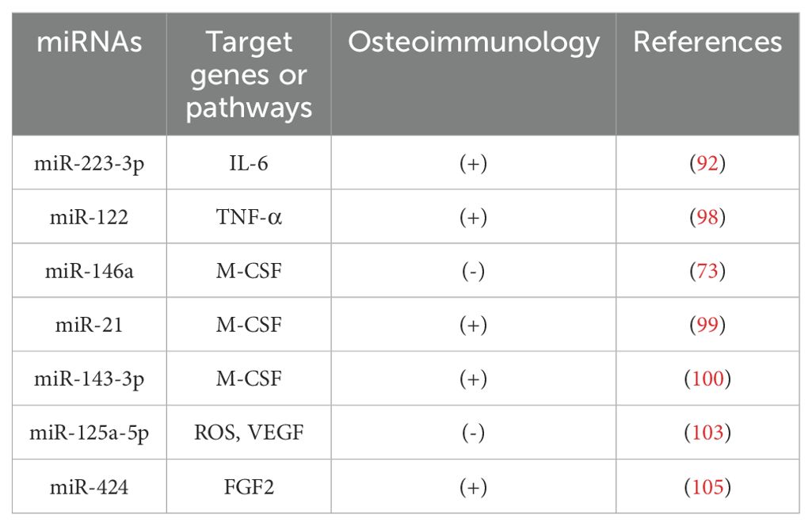812x526 pixels.
Task: Select the Osteoimmunology column header
Action: pyautogui.click(x=473, y=42)
